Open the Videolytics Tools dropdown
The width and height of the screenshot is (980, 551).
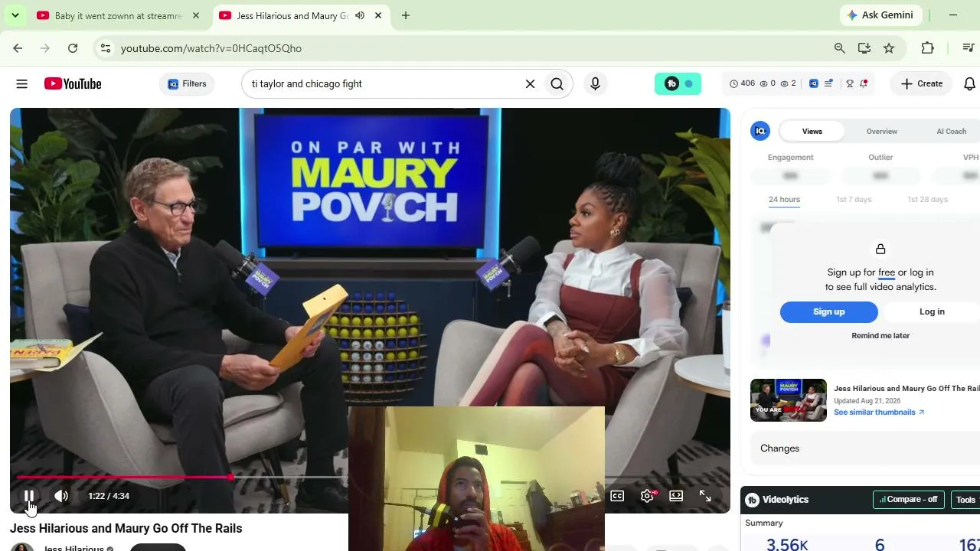[966, 500]
